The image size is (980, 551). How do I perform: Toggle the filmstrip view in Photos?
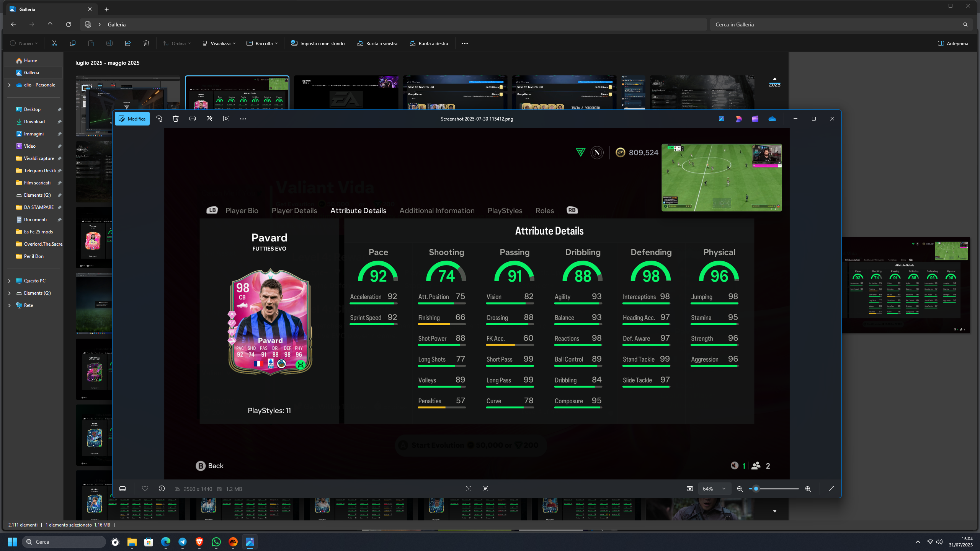coord(122,489)
